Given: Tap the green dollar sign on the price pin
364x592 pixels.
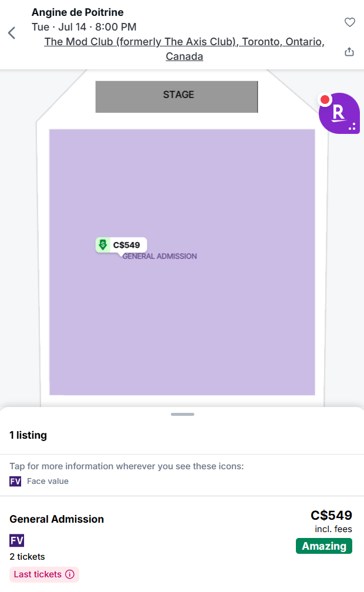Looking at the screenshot, I should [x=104, y=245].
